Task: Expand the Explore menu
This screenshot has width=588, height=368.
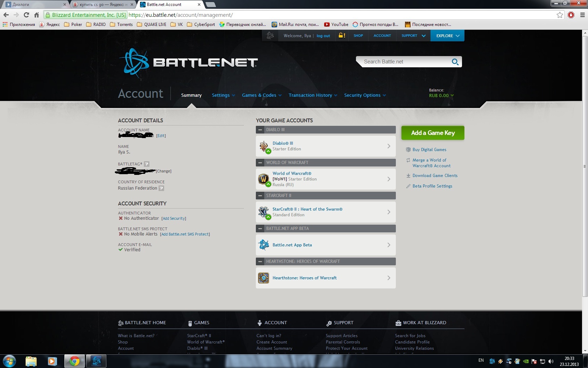Action: (448, 36)
